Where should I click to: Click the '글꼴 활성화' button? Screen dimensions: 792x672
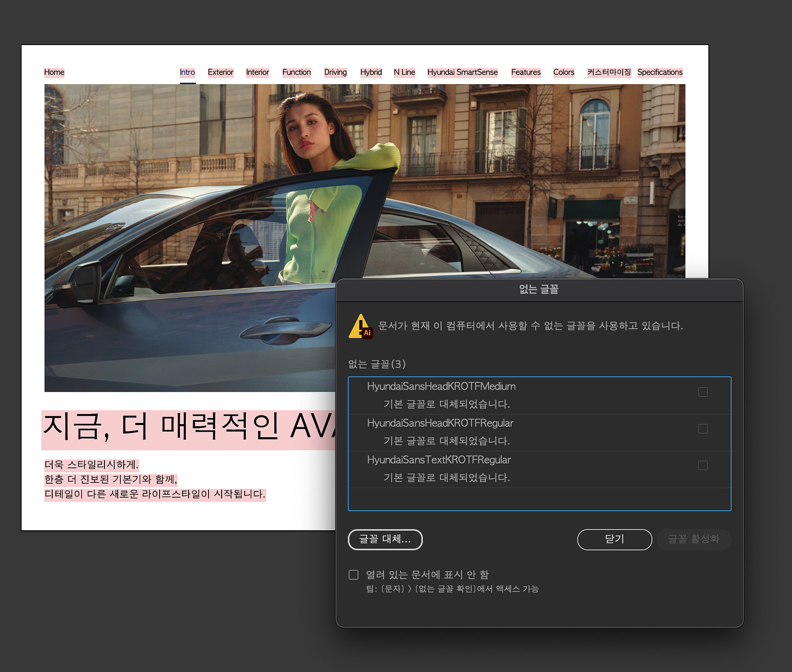(x=693, y=539)
